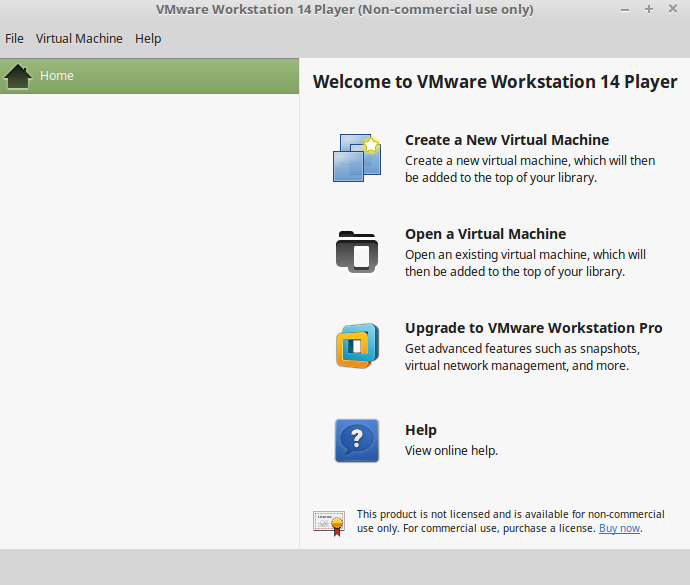The height and width of the screenshot is (585, 690).
Task: Open the File menu
Action: point(14,39)
